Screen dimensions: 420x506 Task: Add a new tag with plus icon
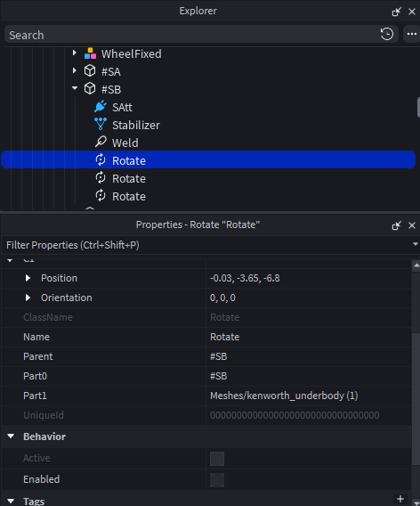400,499
